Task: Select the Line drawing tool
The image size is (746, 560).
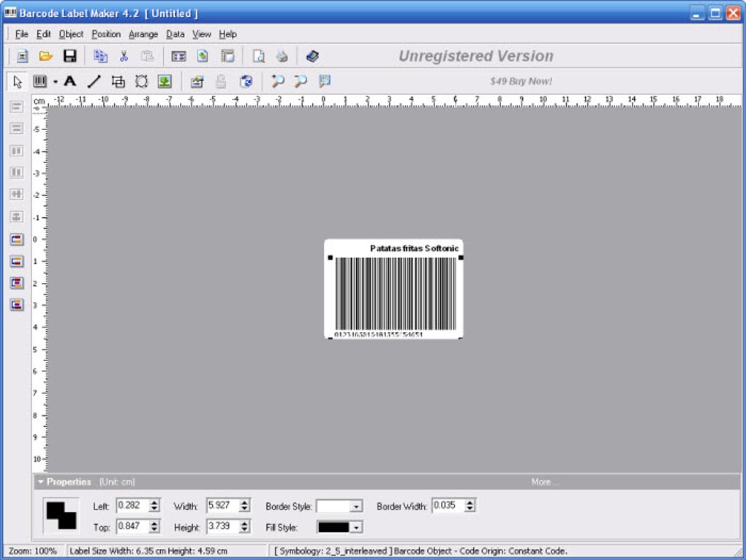Action: tap(94, 81)
